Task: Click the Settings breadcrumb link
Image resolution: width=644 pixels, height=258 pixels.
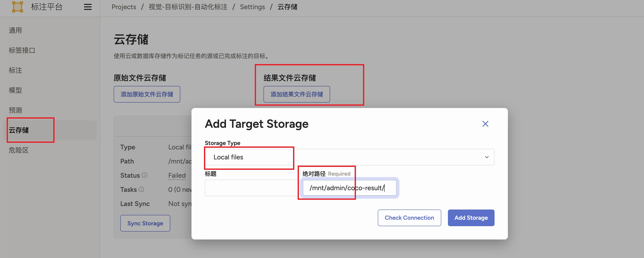Action: 252,7
